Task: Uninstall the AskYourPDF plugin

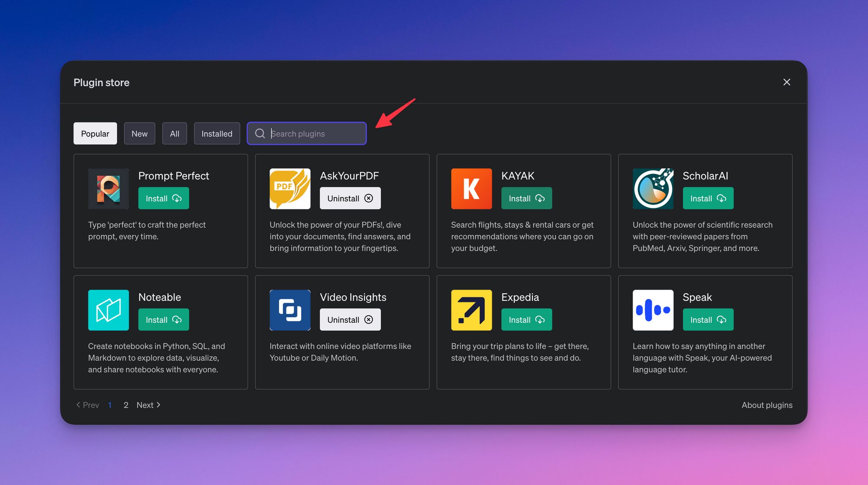Action: (x=350, y=198)
